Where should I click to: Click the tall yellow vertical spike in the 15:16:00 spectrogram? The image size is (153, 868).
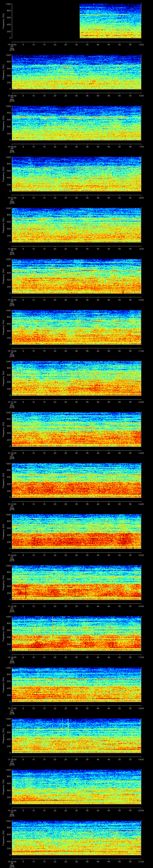(x=52, y=627)
